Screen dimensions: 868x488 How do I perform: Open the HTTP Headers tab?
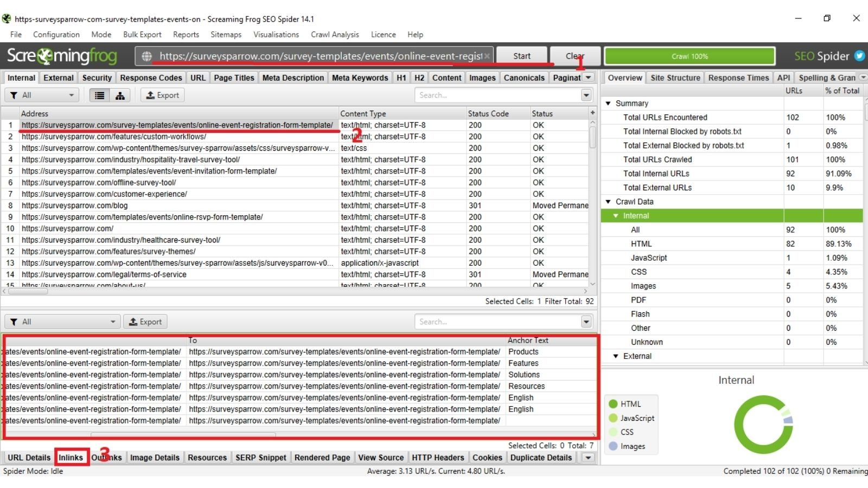tap(438, 458)
